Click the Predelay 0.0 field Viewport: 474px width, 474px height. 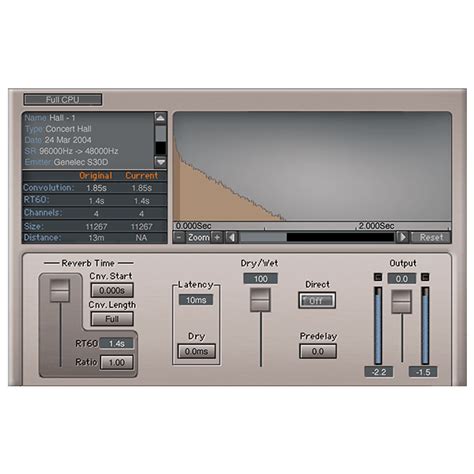[x=318, y=351]
